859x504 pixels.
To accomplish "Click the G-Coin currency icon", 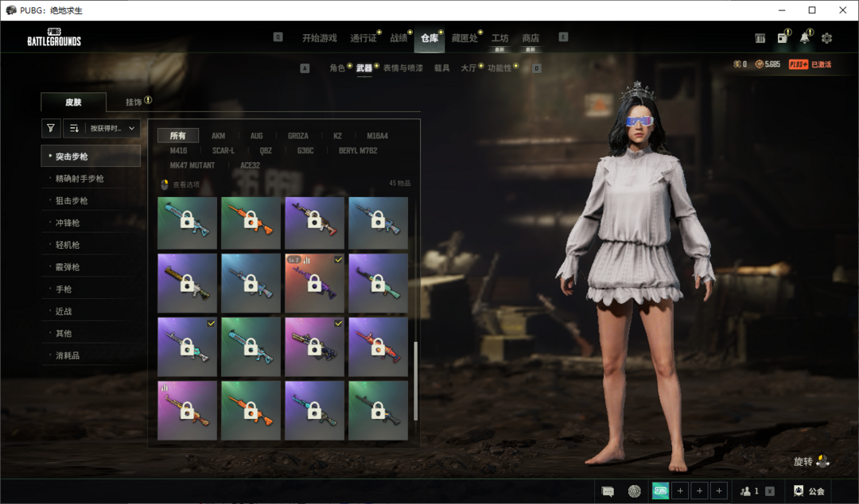I will tap(760, 64).
